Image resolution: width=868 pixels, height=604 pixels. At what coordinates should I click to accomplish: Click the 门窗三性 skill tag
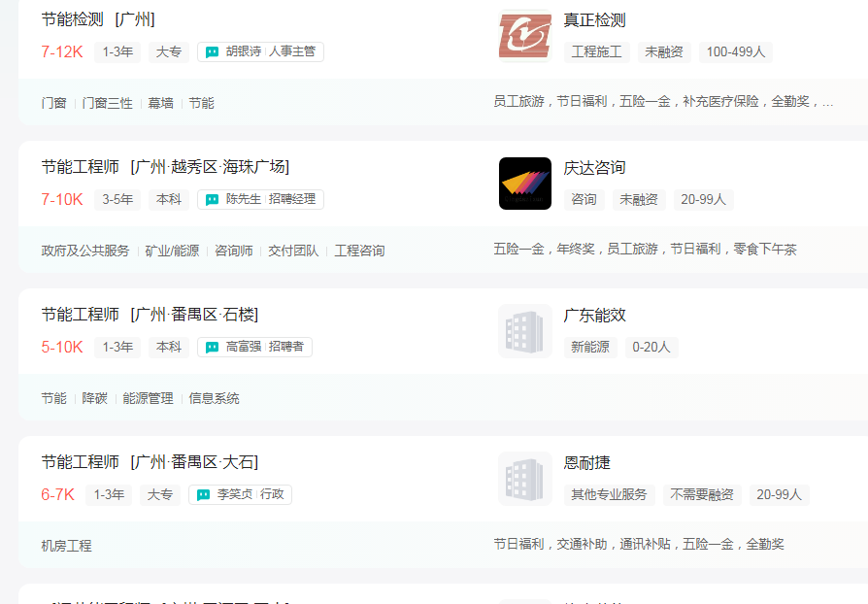click(107, 103)
